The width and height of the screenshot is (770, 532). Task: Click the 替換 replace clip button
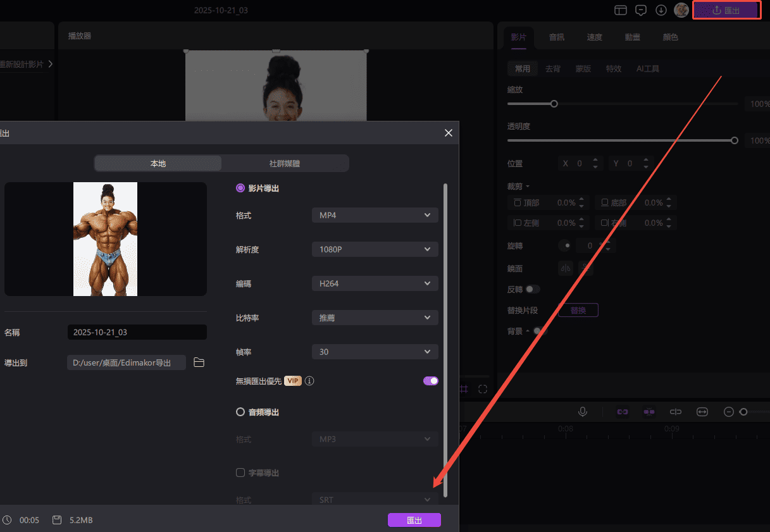[x=578, y=310]
